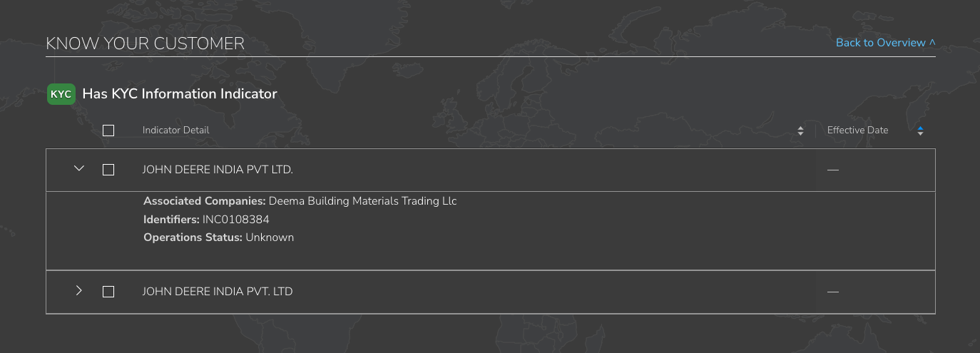Select the collapsed JOHN DEERE INDIA PVT. LTD name
Image resolution: width=980 pixels, height=353 pixels.
[218, 292]
